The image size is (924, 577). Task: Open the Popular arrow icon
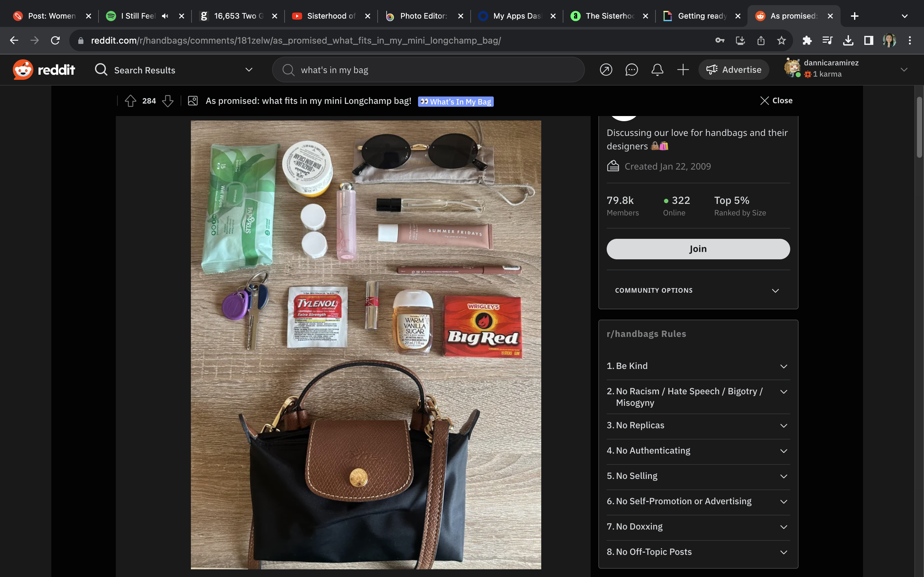606,70
